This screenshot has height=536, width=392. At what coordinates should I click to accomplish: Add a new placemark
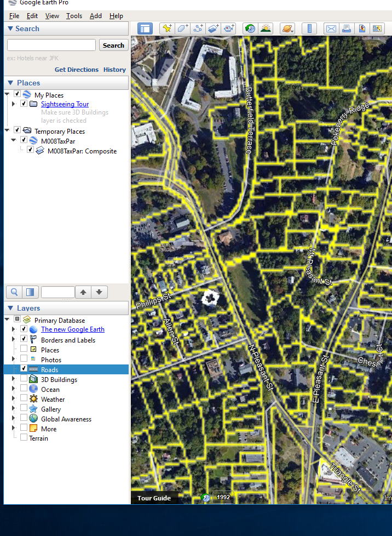[168, 28]
